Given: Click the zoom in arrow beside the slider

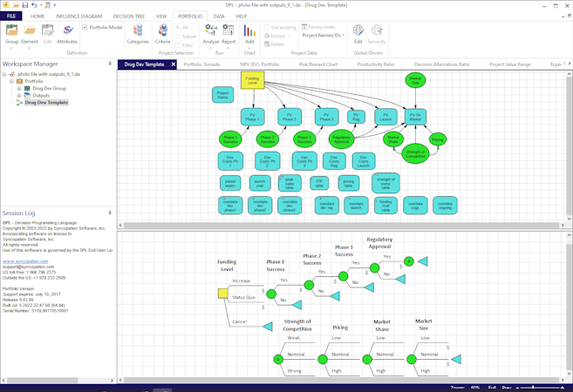Looking at the screenshot, I should tap(563, 388).
